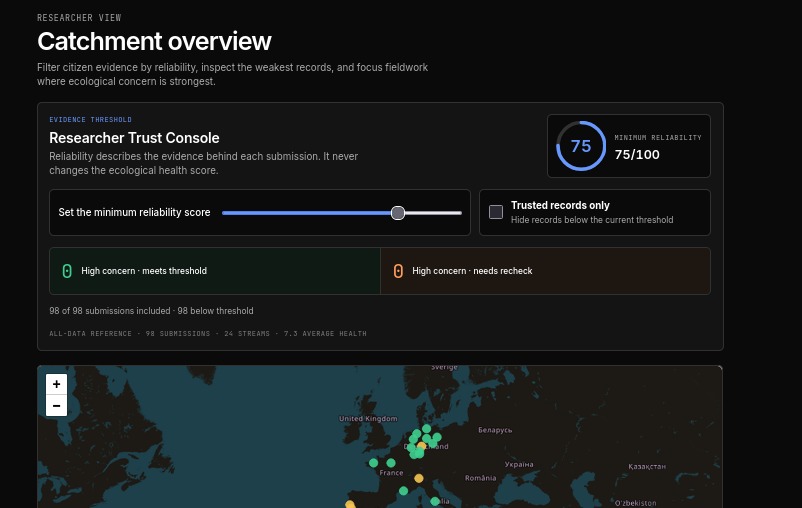
Task: Click the 'United Kingdom' map label
Action: 368,418
